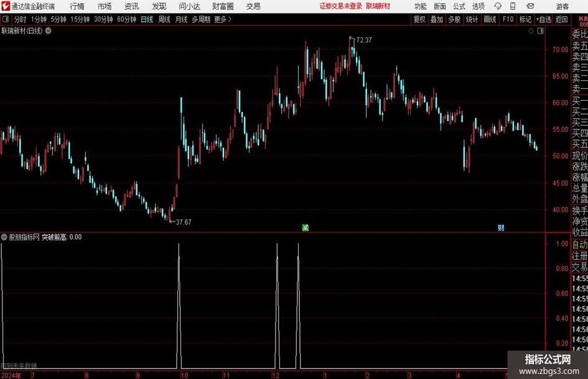
Task: Open the 财富圈 menu
Action: 223,6
